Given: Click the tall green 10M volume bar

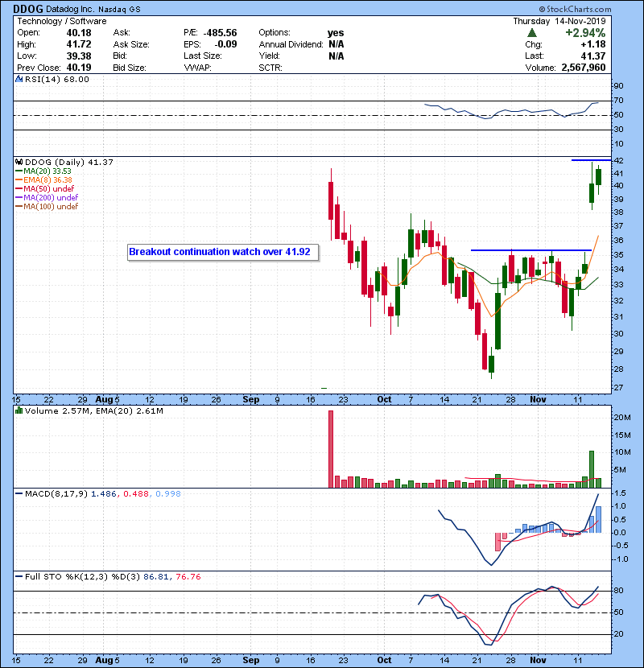Looking at the screenshot, I should pyautogui.click(x=592, y=469).
